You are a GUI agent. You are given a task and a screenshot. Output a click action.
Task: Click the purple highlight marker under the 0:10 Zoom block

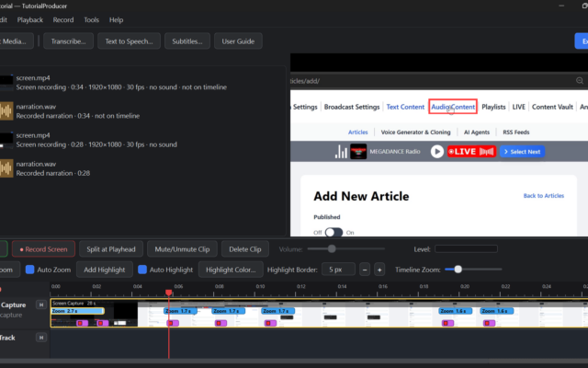(270, 323)
